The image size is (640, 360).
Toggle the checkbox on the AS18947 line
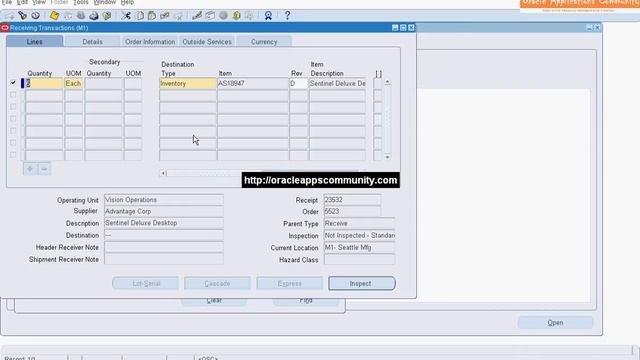pos(13,83)
